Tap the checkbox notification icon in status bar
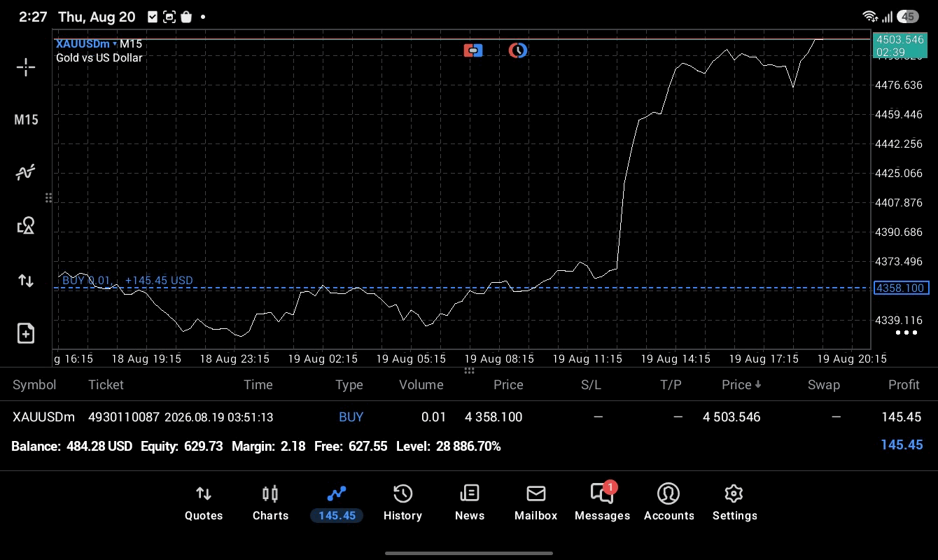Screen dimensions: 938x560 (153, 17)
